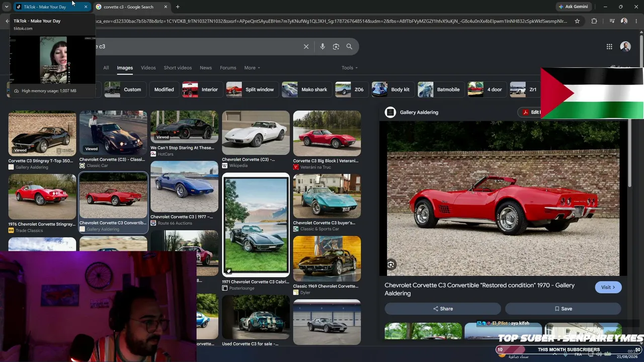This screenshot has height=362, width=644.
Task: Filter images by the Body kit chip
Action: point(392,89)
